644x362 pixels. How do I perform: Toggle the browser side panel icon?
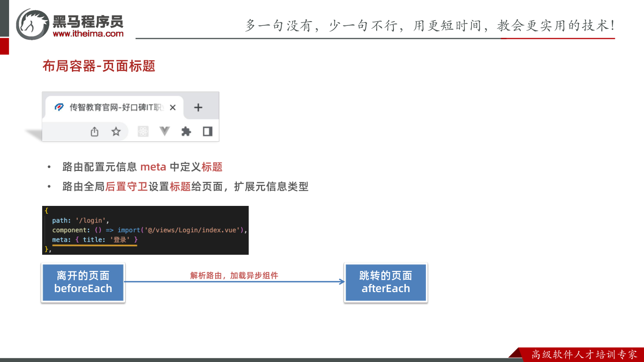207,131
